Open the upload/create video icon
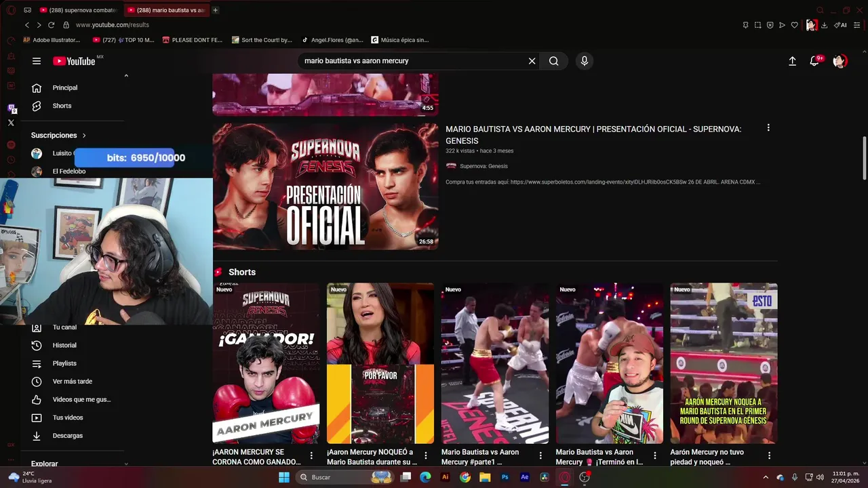868x488 pixels. pyautogui.click(x=792, y=61)
